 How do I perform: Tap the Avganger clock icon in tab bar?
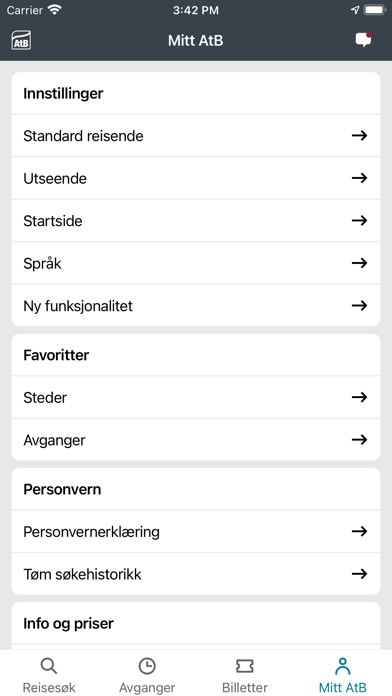click(x=147, y=666)
